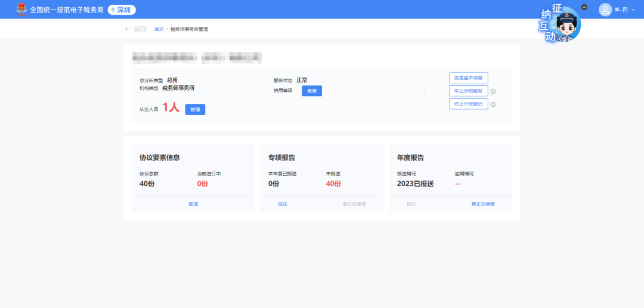Click the user avatar icon
644x308 pixels.
point(605,10)
